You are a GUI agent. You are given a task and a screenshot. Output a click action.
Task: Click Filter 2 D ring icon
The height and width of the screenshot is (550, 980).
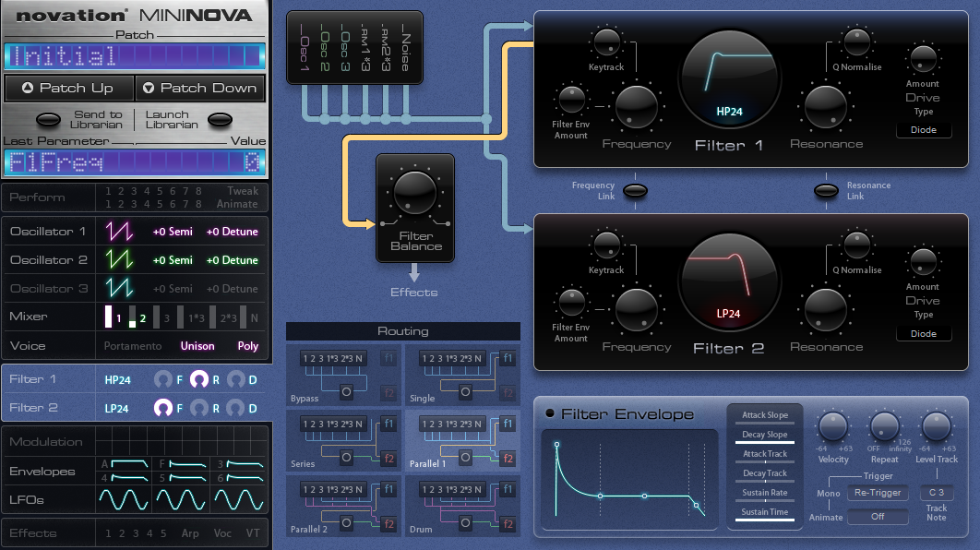(x=235, y=408)
